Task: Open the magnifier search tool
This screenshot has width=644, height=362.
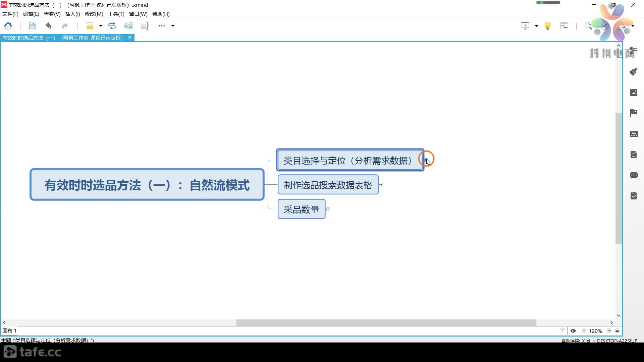Action: pos(588,26)
